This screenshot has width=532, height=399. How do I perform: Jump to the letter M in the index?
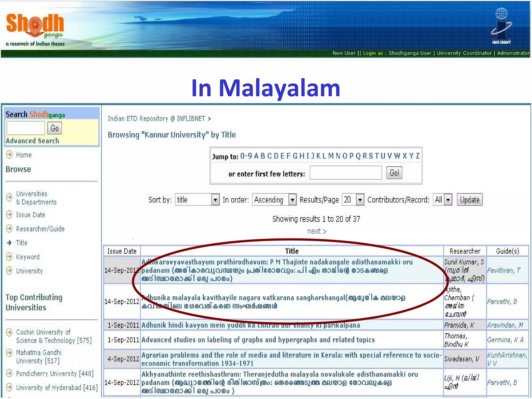click(331, 156)
